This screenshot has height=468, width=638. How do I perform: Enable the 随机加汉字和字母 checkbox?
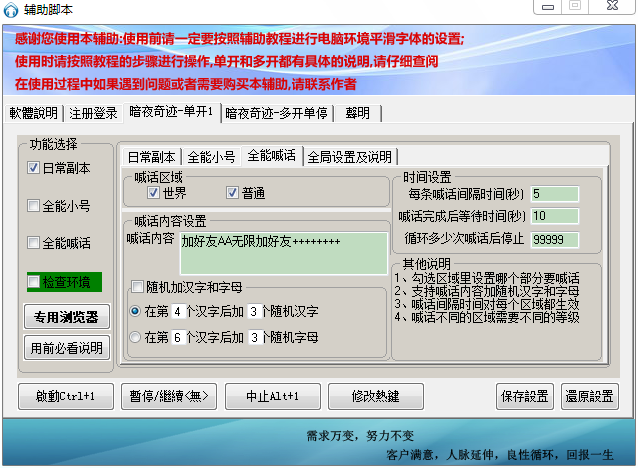pyautogui.click(x=137, y=287)
